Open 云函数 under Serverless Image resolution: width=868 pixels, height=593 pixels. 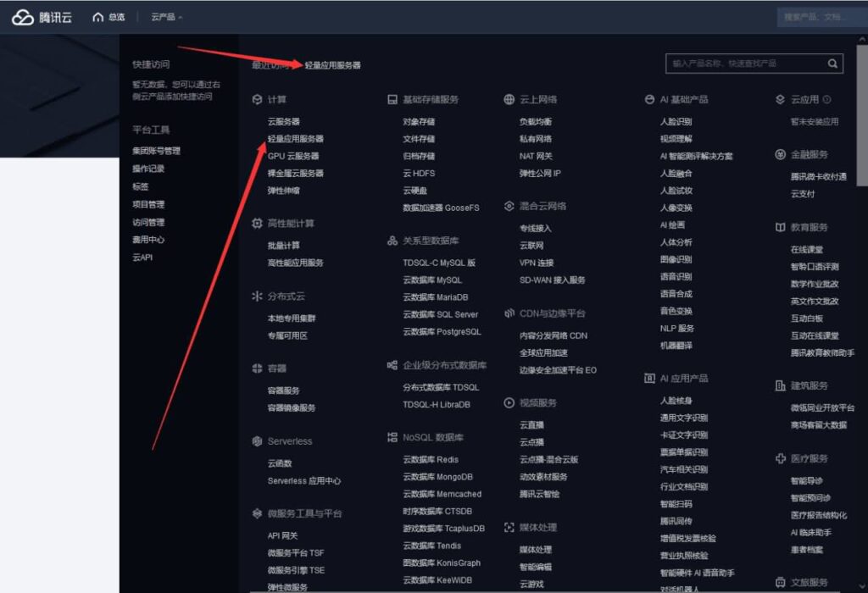point(280,463)
